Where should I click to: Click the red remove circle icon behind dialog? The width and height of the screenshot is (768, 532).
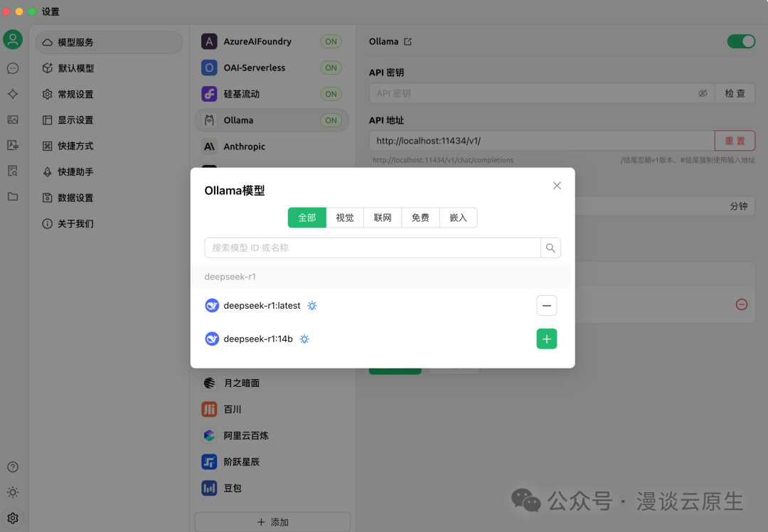click(742, 304)
